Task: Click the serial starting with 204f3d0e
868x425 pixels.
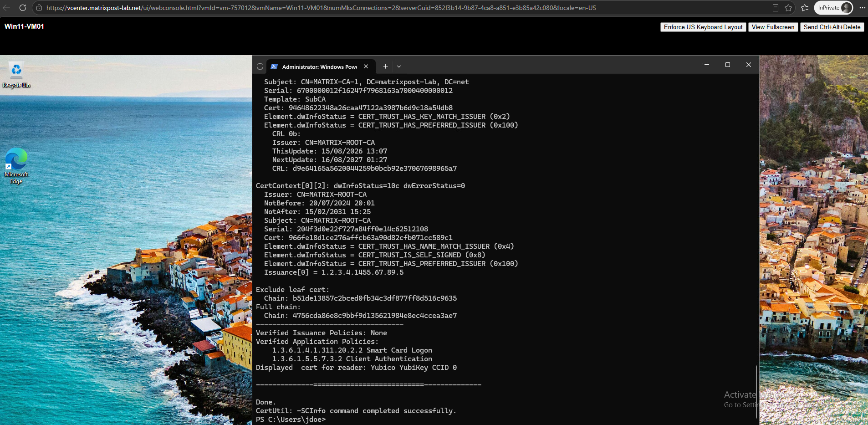Action: click(363, 229)
